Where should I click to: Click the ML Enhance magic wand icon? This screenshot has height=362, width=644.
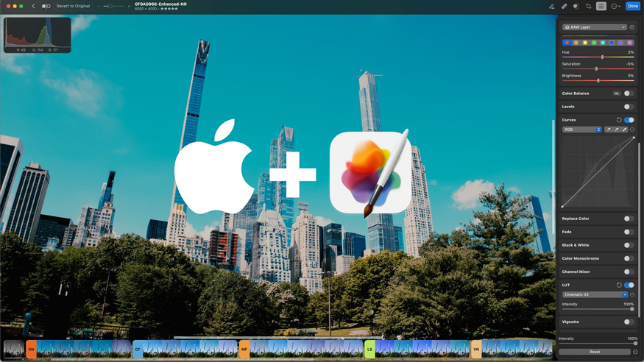tap(551, 6)
